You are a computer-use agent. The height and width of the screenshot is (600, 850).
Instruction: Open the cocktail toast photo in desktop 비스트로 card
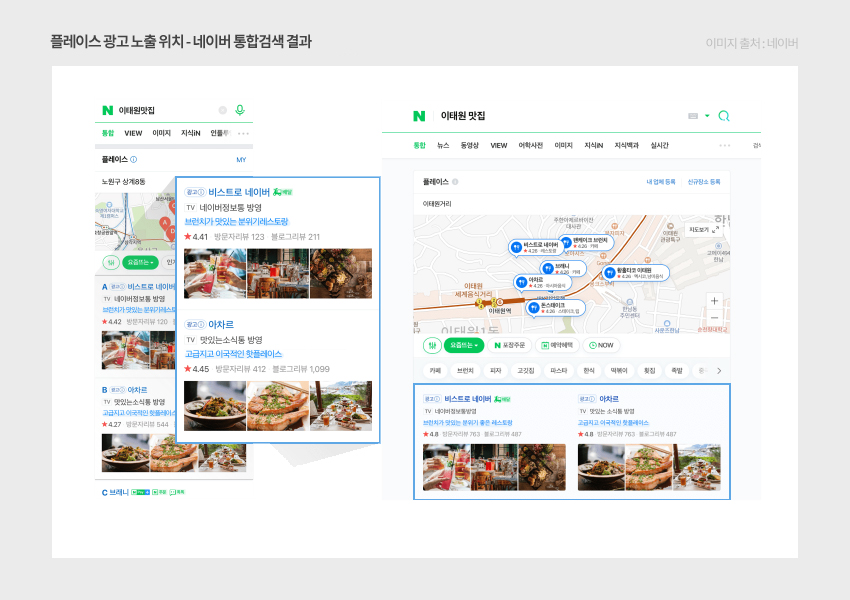[447, 467]
